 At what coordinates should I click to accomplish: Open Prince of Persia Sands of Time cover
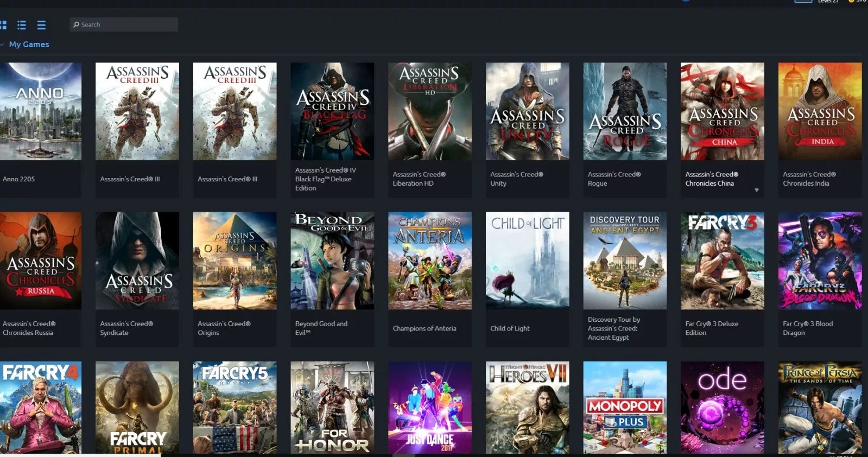[x=820, y=408]
